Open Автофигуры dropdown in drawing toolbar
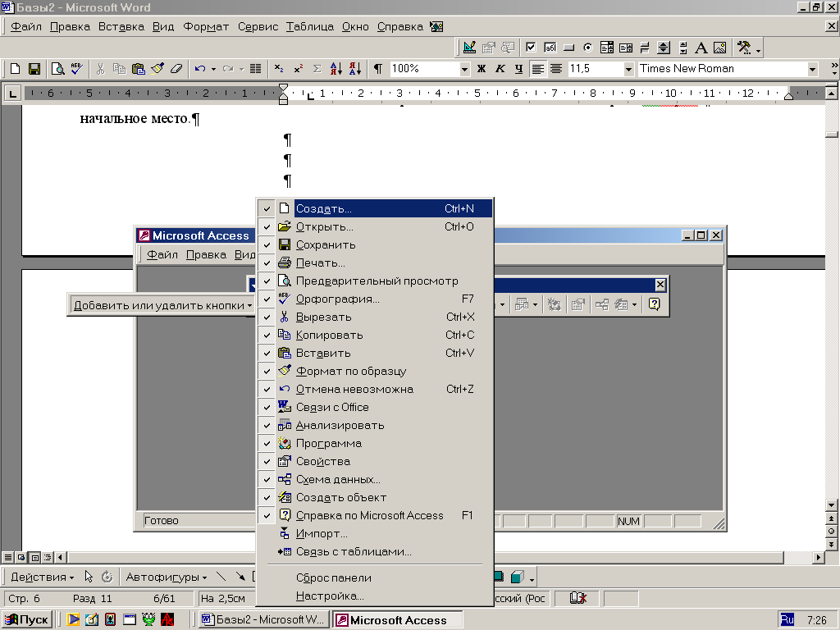 click(x=166, y=577)
